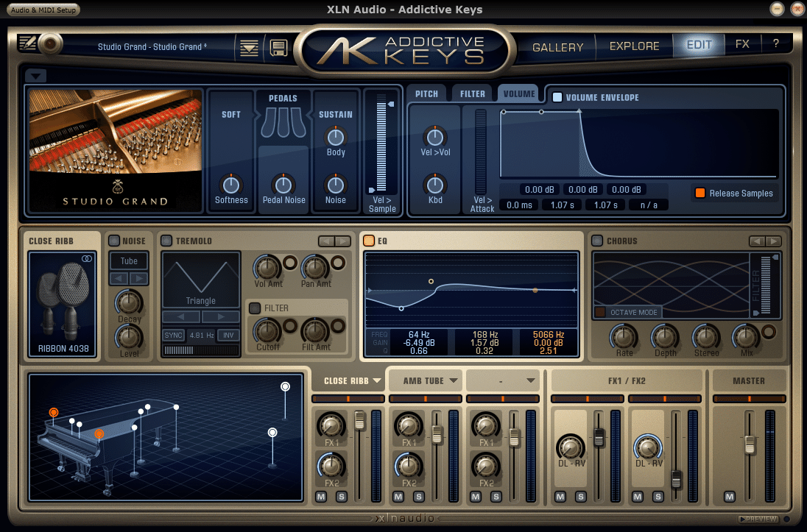Open the AMB TUBE mic dropdown
Viewport: 807px width, 532px height.
[x=454, y=380]
